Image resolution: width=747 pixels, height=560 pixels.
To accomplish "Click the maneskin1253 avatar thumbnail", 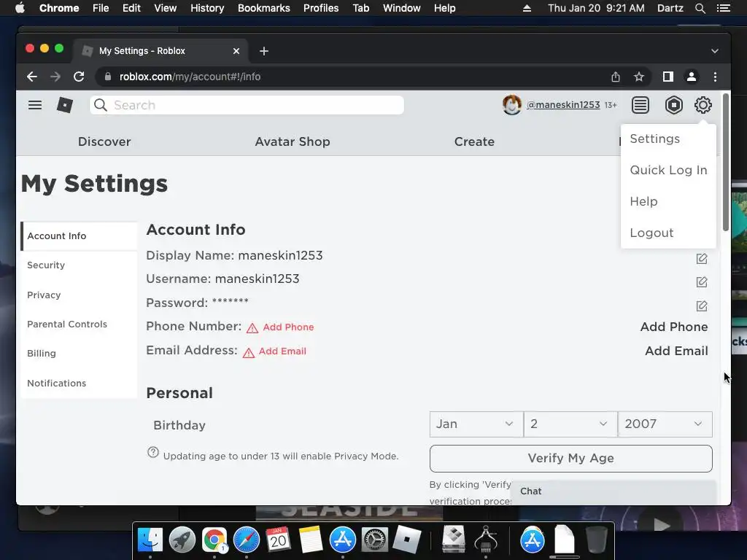I will [x=511, y=105].
